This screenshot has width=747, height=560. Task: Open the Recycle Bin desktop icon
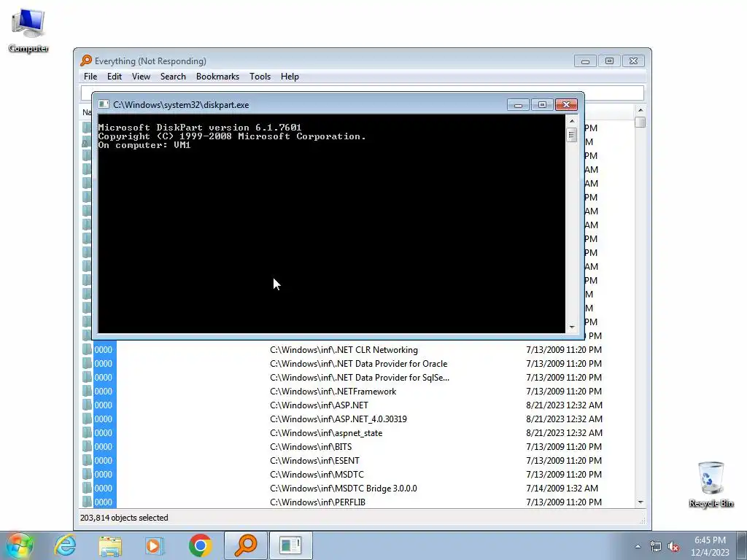(x=711, y=484)
